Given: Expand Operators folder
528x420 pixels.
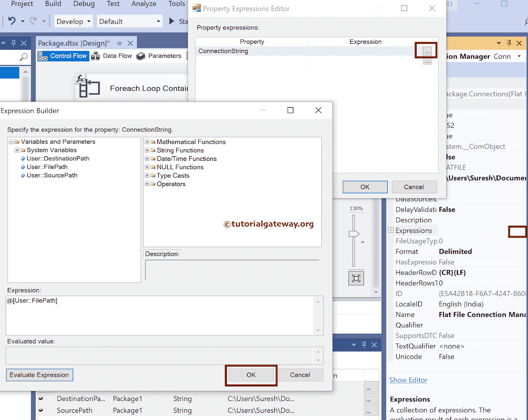Looking at the screenshot, I should click(x=147, y=184).
